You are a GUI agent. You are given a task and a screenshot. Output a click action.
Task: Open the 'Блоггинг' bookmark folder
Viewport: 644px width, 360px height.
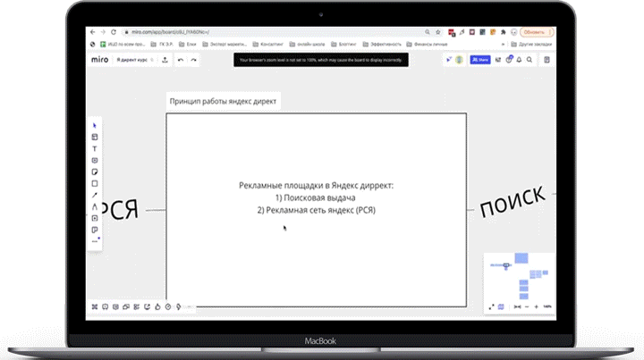343,45
